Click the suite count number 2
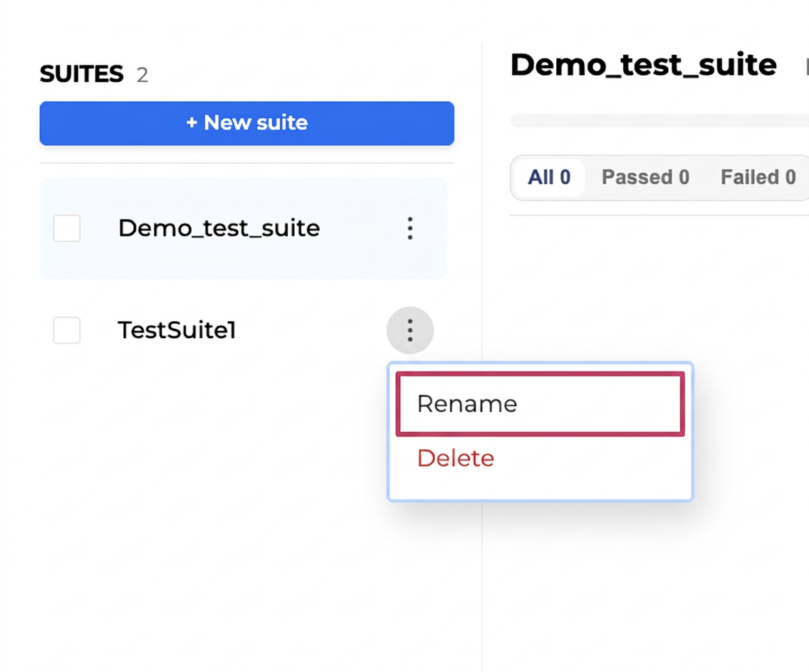 (x=142, y=75)
